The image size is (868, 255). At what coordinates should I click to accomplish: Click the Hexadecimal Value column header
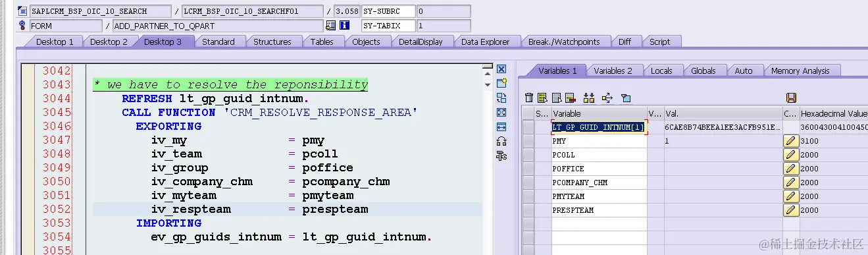(x=833, y=113)
